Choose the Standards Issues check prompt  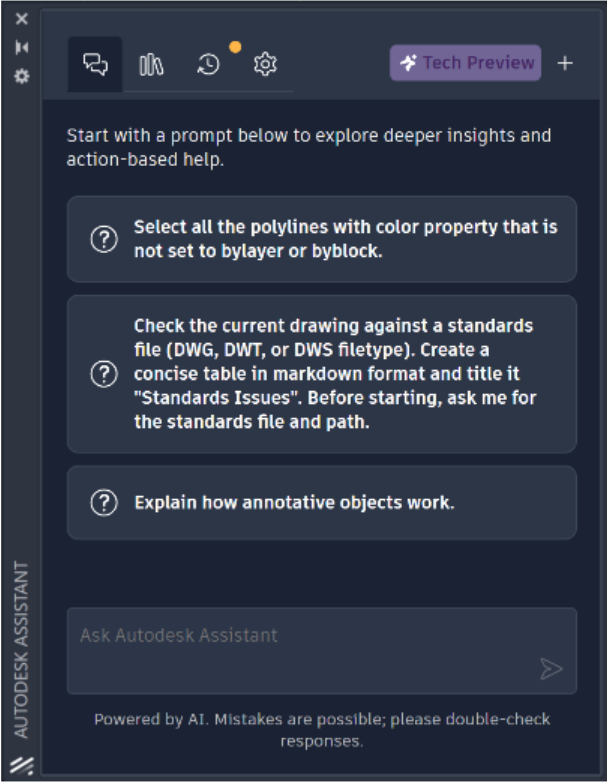[345, 374]
